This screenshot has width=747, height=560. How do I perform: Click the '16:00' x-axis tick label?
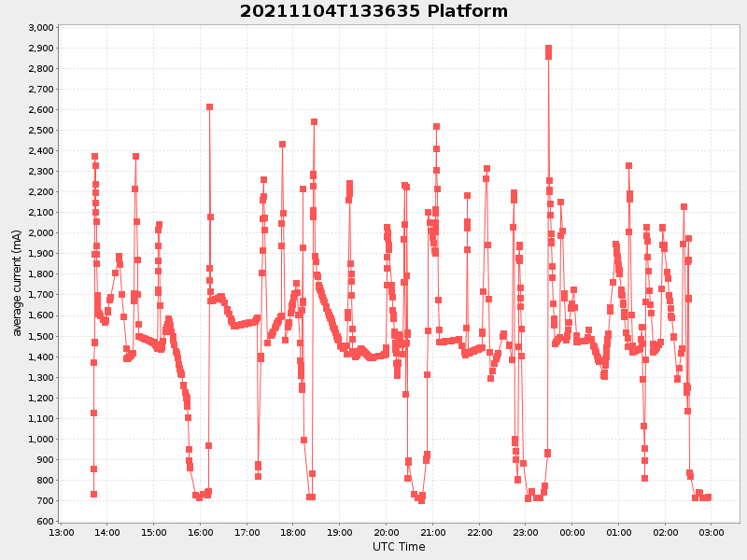click(200, 532)
